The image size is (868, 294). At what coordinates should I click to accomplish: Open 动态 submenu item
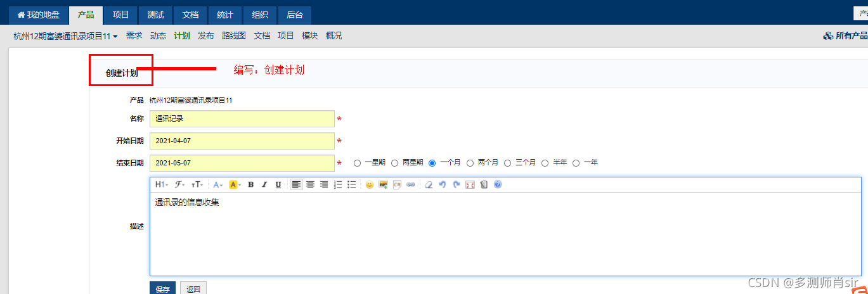coord(158,36)
